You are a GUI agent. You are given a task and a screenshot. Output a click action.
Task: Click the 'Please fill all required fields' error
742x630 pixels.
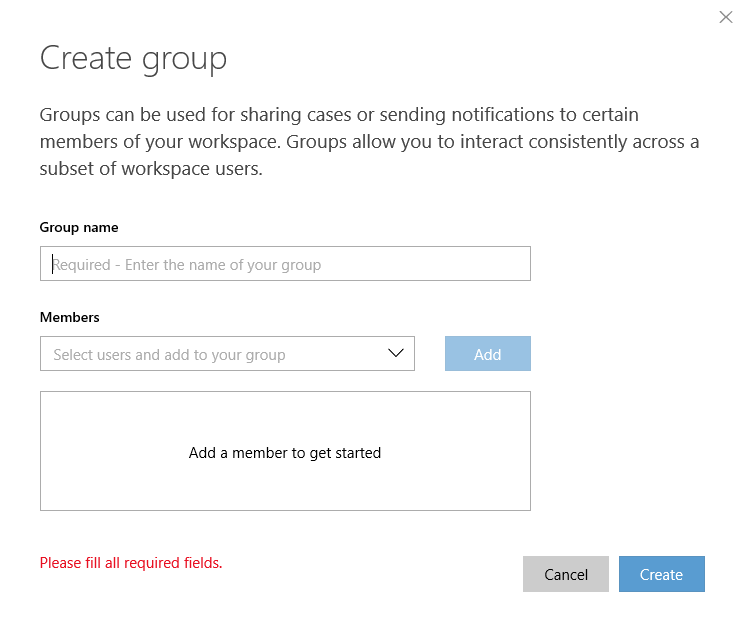(131, 563)
